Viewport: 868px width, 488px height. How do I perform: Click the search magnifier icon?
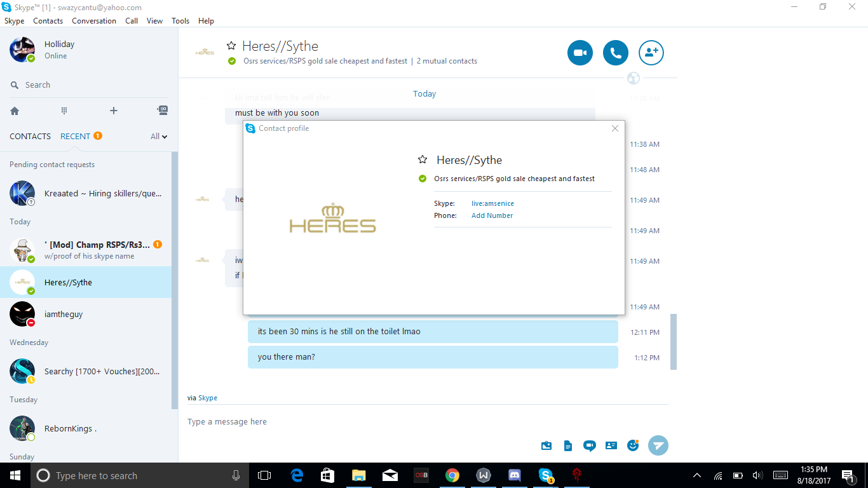point(15,85)
